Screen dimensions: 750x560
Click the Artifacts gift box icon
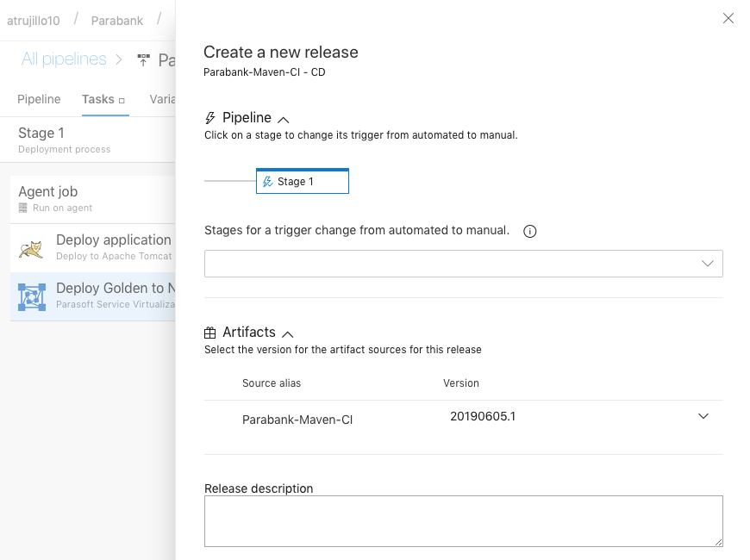pos(210,333)
